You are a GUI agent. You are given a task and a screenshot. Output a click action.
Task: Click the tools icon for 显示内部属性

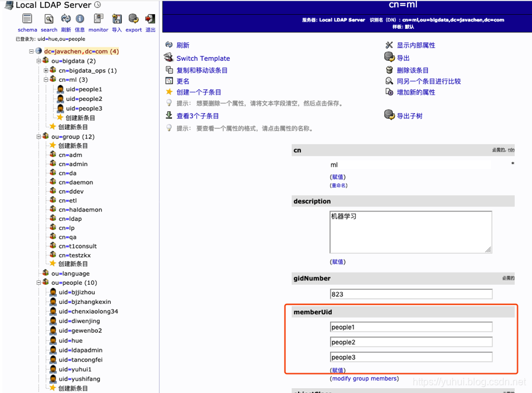click(389, 45)
